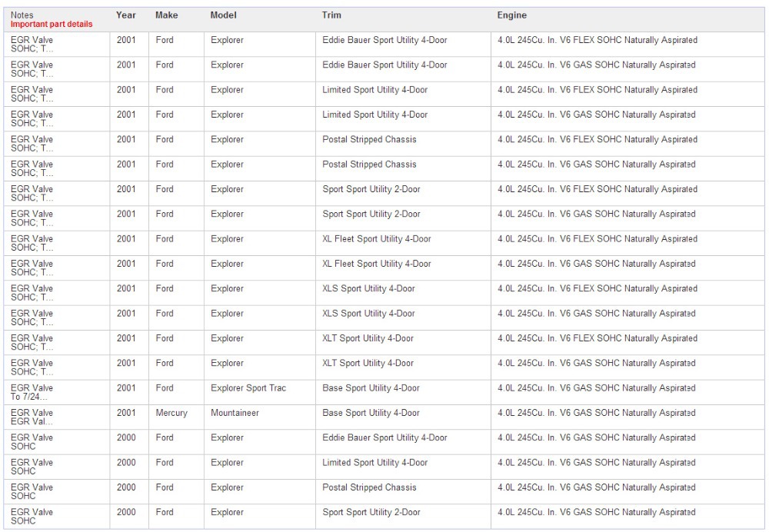Select the 2000 Postal Stripped Chassis trim cell
The image size is (769, 532).
point(369,487)
